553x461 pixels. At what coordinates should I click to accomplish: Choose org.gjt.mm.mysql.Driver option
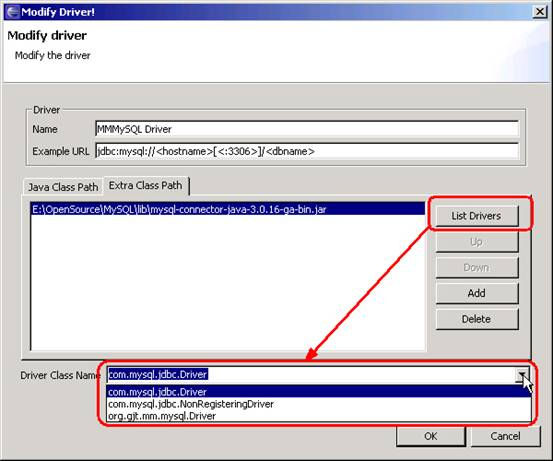coord(319,416)
